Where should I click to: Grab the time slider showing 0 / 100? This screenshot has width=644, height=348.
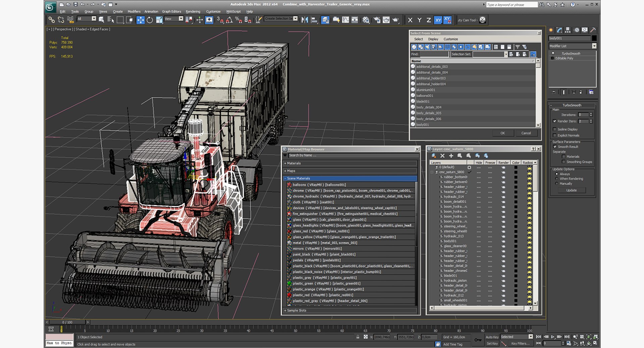[x=67, y=322]
